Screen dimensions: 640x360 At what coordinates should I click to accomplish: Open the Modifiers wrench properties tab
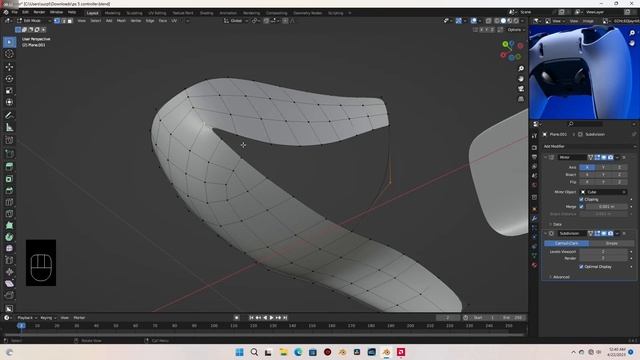click(x=534, y=218)
